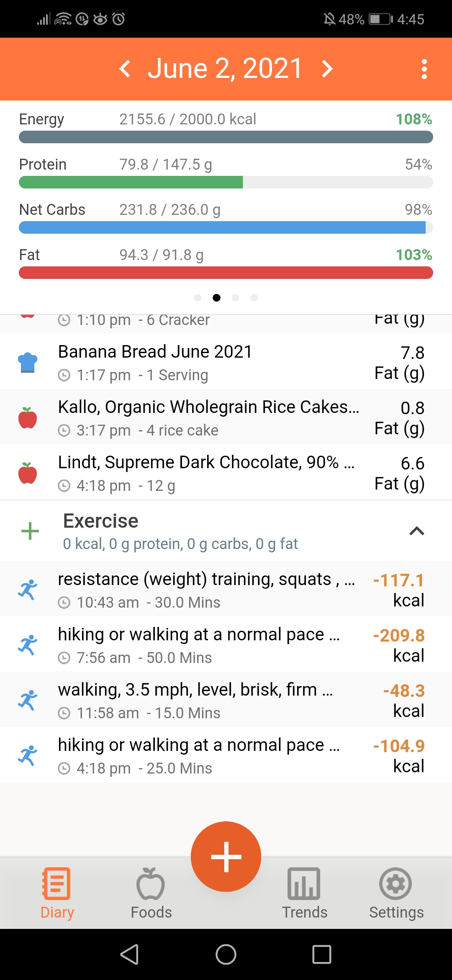Tap green plus to add exercise
Image resolution: width=452 pixels, height=980 pixels.
[x=30, y=531]
